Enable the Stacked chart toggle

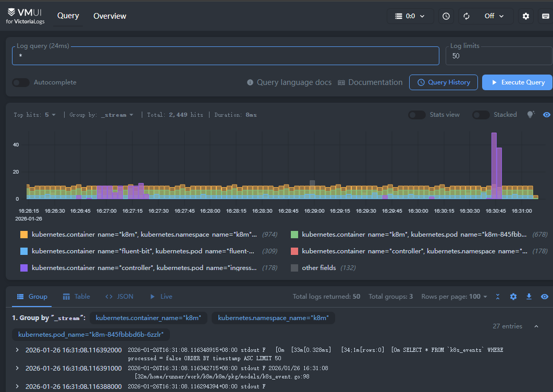tap(481, 115)
